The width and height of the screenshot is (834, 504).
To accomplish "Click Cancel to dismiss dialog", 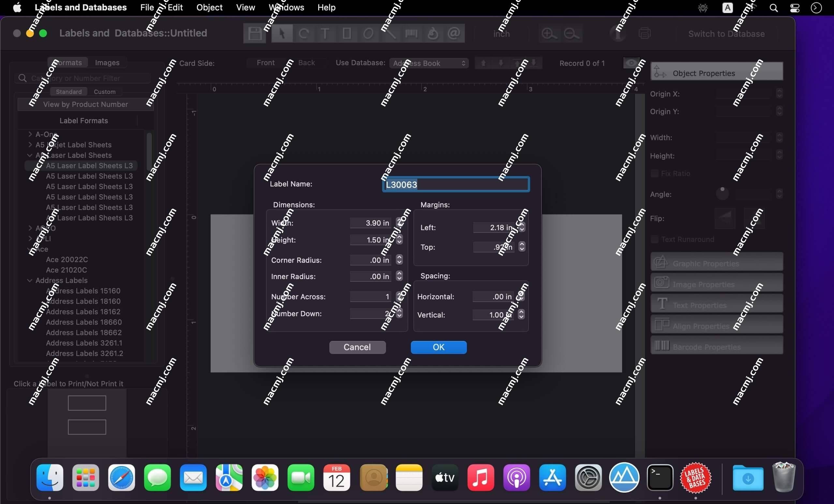I will (x=357, y=347).
